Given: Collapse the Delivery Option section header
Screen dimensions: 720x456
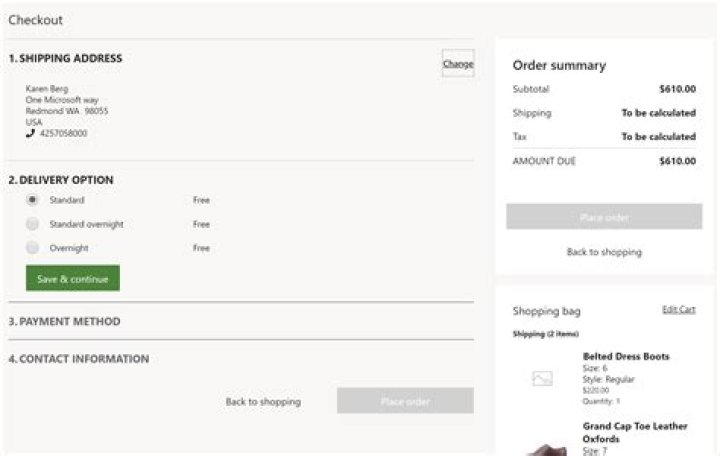Looking at the screenshot, I should click(60, 180).
